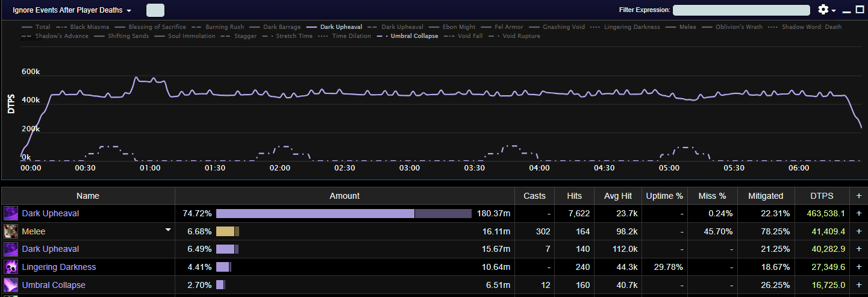The height and width of the screenshot is (297, 868).
Task: Show the Void Rupture legend series
Action: click(x=514, y=36)
